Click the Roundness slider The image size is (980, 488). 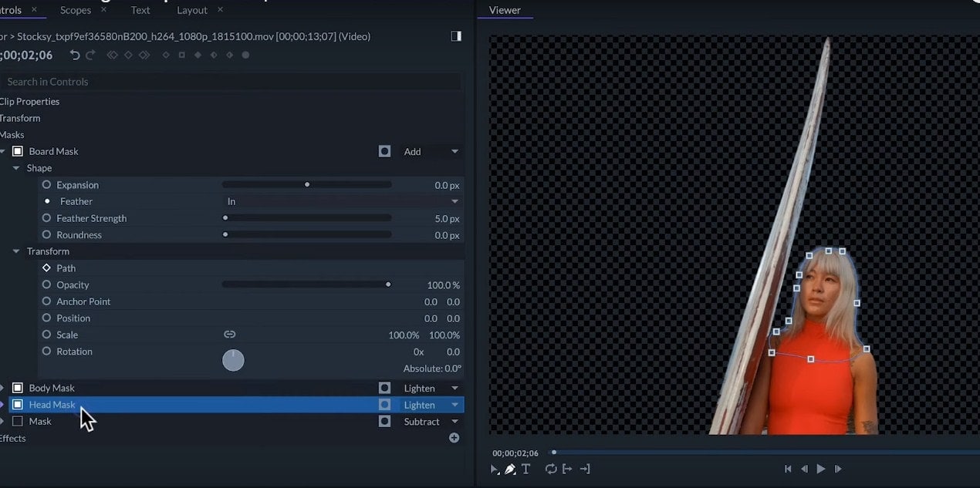[307, 234]
